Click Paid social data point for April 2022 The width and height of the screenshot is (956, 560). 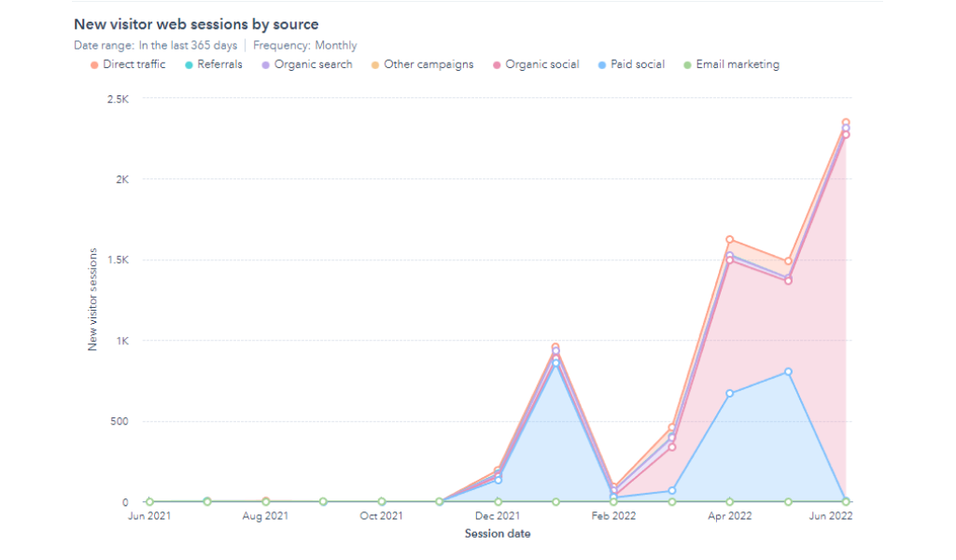(730, 394)
